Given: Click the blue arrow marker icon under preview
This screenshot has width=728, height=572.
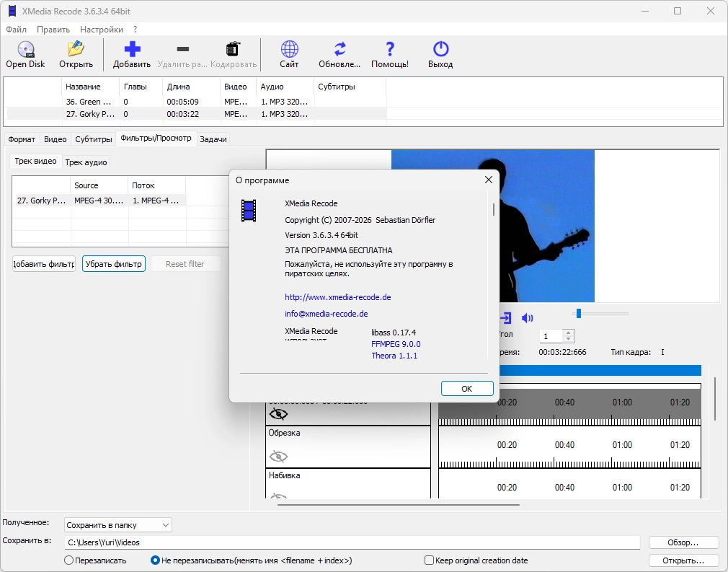Looking at the screenshot, I should click(505, 318).
